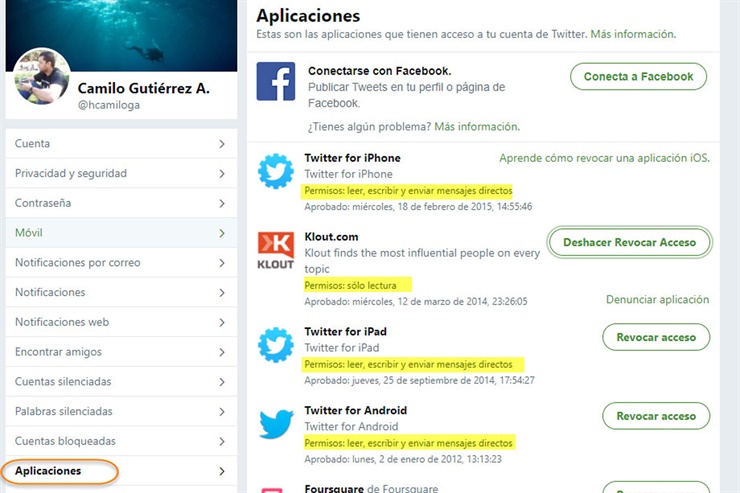Expand the Notificaciones web chevron
Screen dimensions: 740x493
click(222, 322)
